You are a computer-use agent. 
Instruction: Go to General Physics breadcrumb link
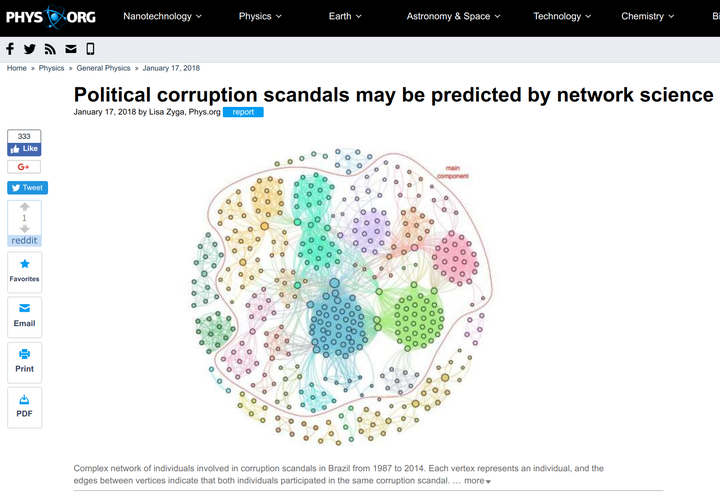point(103,68)
